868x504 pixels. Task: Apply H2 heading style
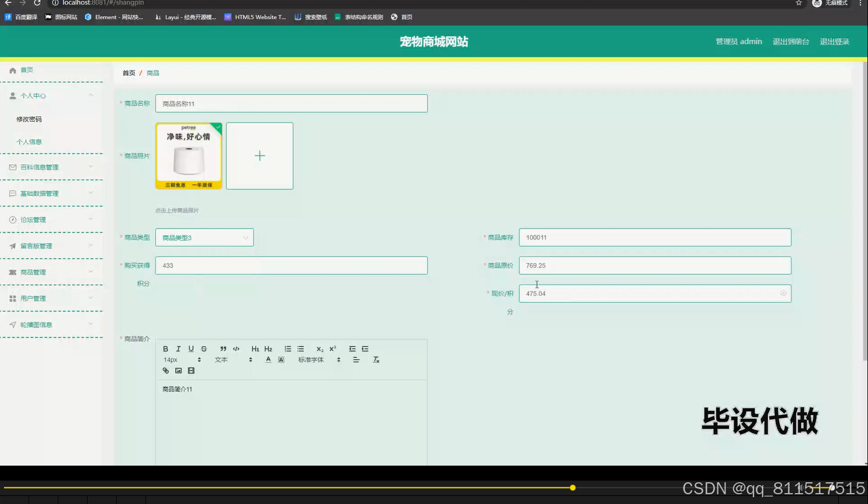268,349
